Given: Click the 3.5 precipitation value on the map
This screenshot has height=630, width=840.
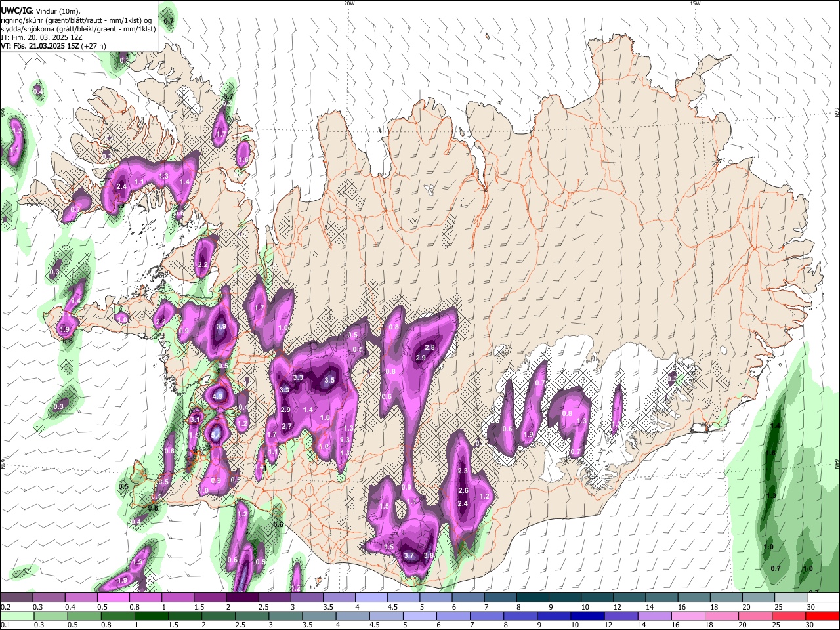Looking at the screenshot, I should tap(329, 380).
